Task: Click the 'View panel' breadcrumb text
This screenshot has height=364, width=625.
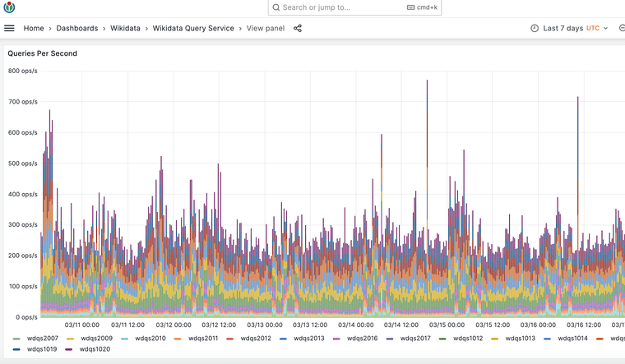Action: (266, 28)
